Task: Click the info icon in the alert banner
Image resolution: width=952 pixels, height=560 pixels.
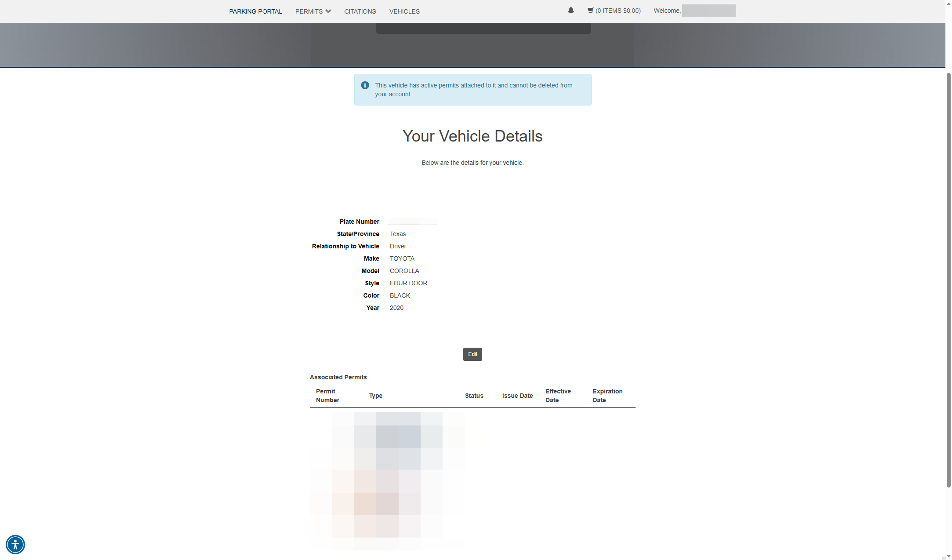Action: 365,85
